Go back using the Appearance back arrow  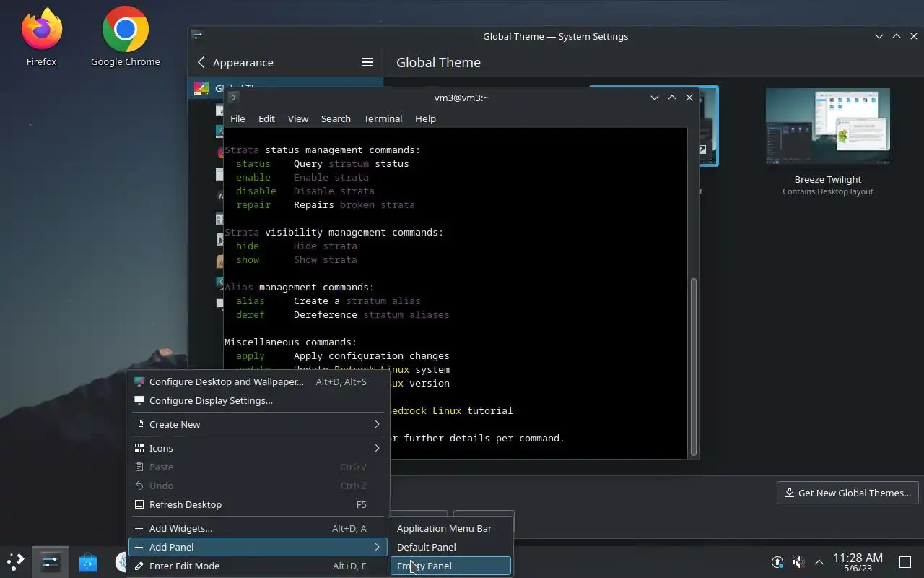(201, 62)
